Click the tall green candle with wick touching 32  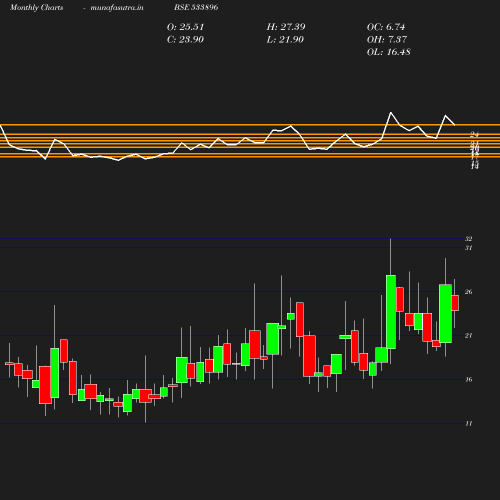point(391,312)
